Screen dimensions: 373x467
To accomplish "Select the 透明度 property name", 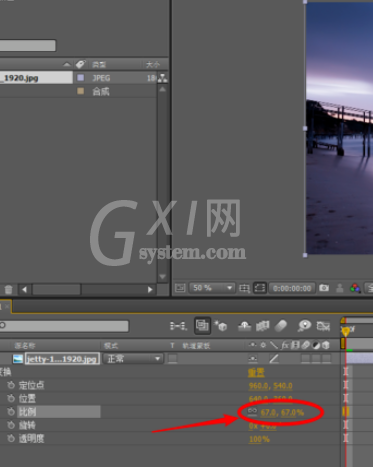I will pyautogui.click(x=31, y=438).
